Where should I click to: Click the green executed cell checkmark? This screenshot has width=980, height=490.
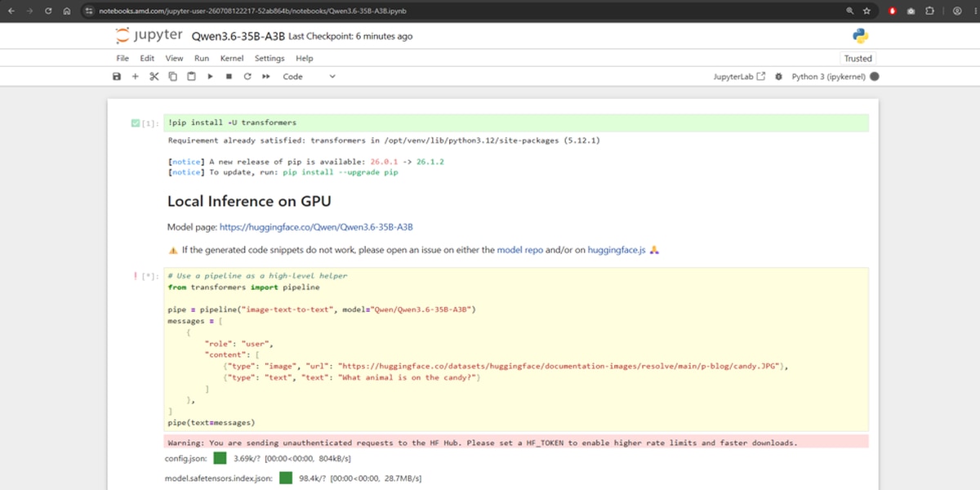tap(136, 122)
